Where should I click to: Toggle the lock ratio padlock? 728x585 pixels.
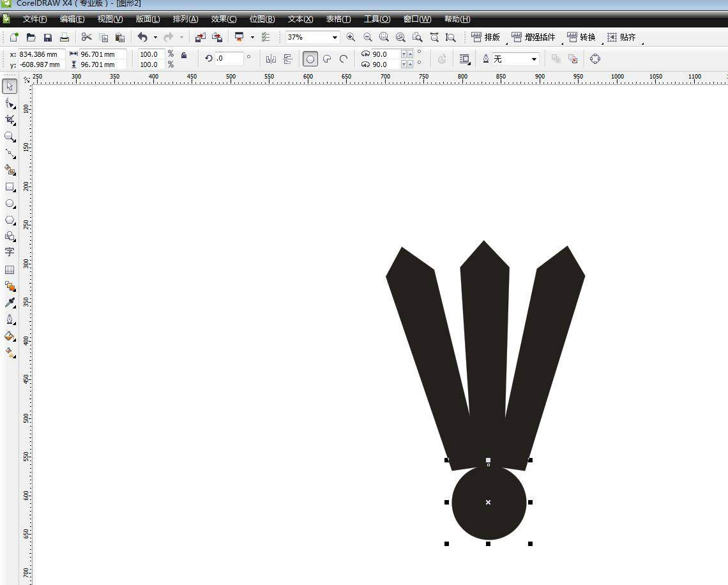(184, 56)
